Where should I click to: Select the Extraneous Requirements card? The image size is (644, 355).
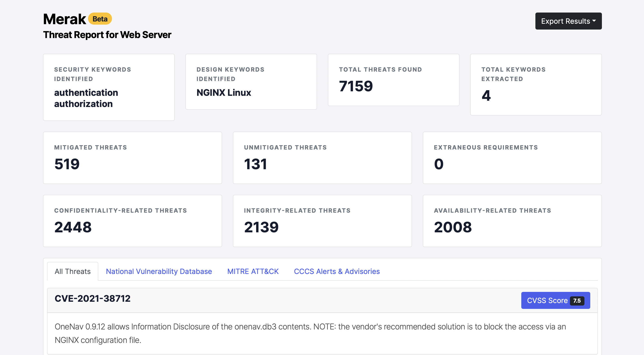(x=512, y=158)
